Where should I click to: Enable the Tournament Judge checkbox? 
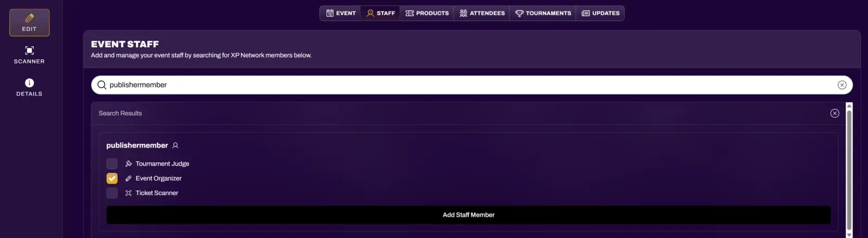pyautogui.click(x=112, y=164)
